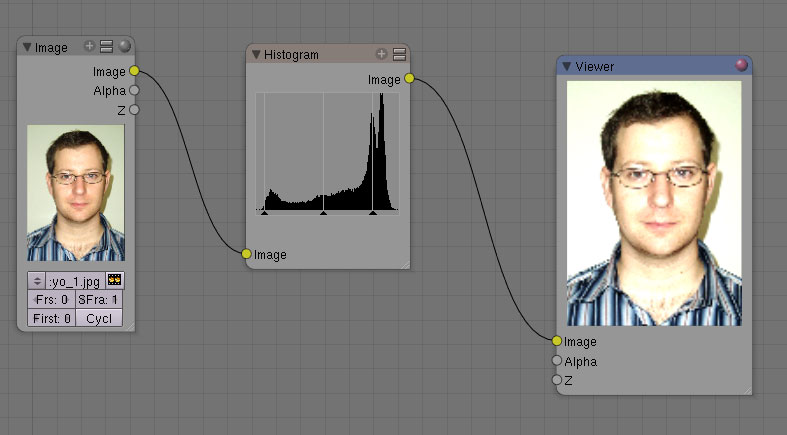This screenshot has width=787, height=435.
Task: Toggle node options icon on Histogram header
Action: [x=399, y=54]
